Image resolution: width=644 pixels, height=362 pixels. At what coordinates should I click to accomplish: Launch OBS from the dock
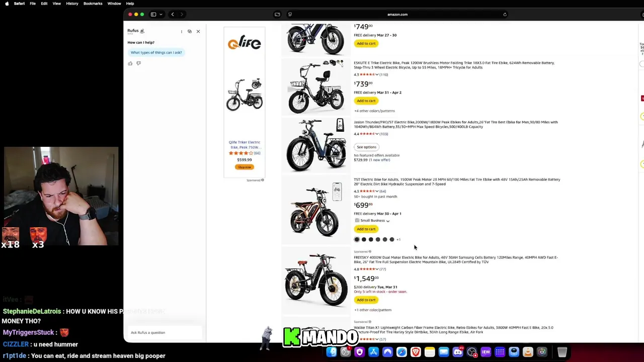click(471, 352)
